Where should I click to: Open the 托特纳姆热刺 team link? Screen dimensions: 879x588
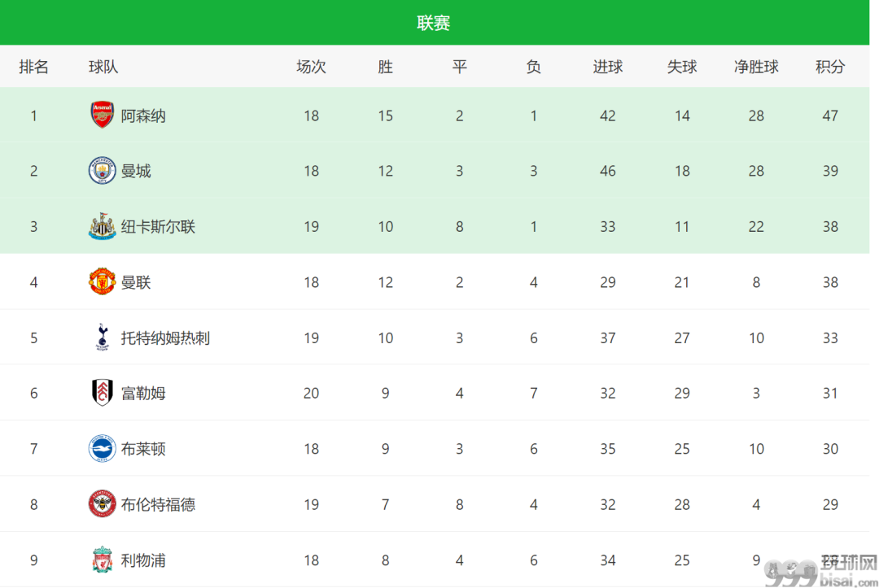[165, 338]
